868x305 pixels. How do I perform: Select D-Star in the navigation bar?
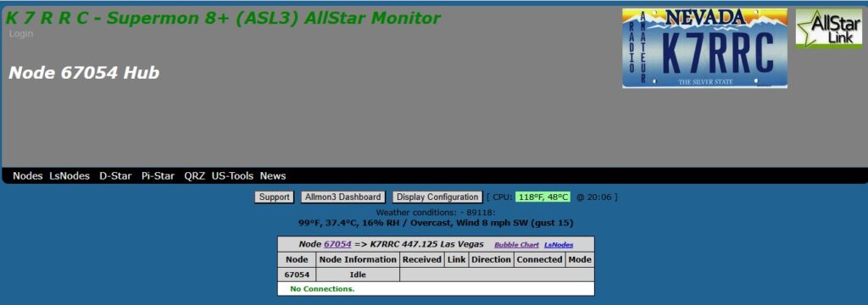pyautogui.click(x=115, y=176)
